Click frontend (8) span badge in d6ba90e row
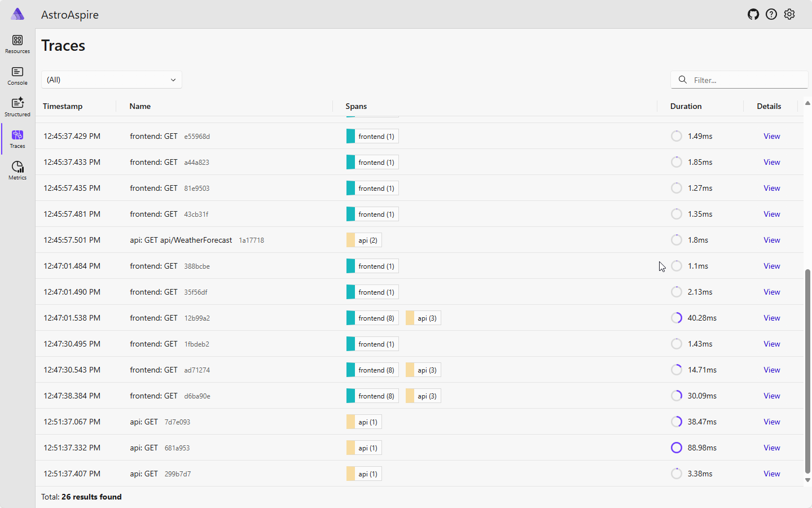The image size is (812, 508). [x=372, y=396]
